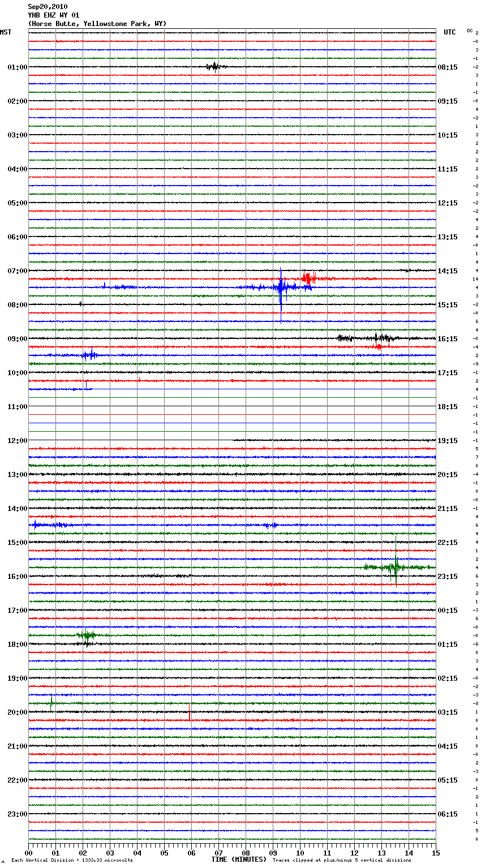Click the Each Vertical Division microvolts note

(72, 861)
